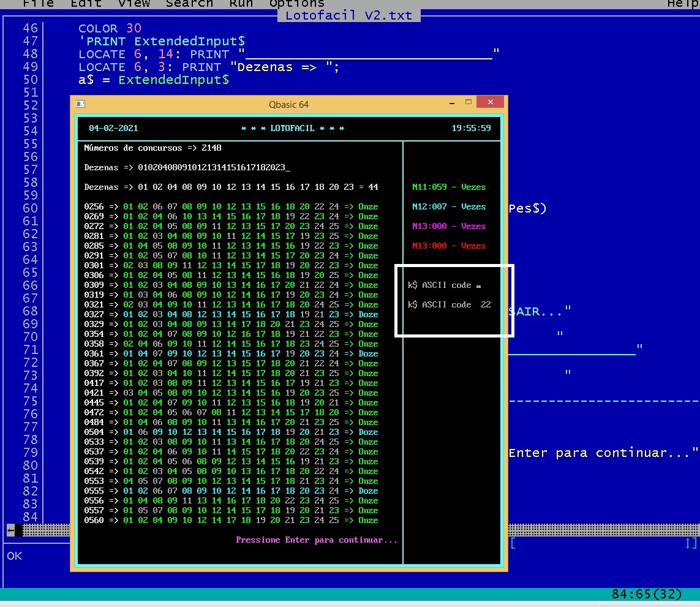700x607 pixels.
Task: Click the Qbasic 64 window title bar
Action: [x=288, y=104]
